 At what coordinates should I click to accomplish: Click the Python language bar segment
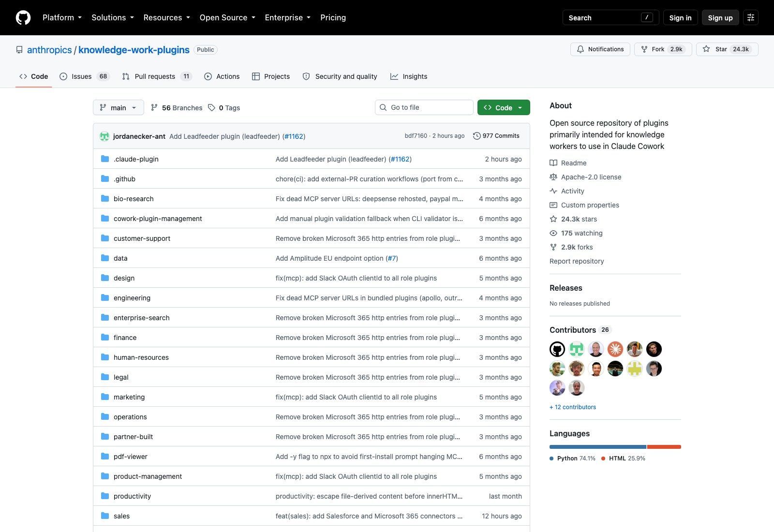tap(598, 447)
